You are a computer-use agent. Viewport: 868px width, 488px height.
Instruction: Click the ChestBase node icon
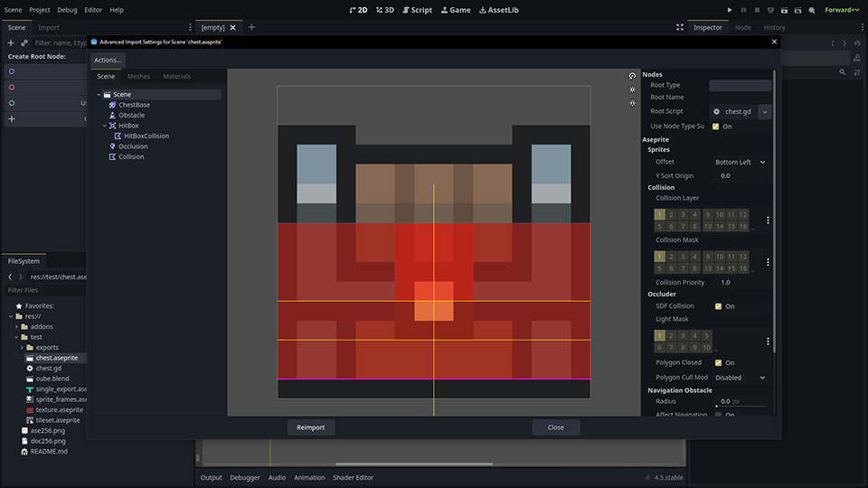(112, 105)
